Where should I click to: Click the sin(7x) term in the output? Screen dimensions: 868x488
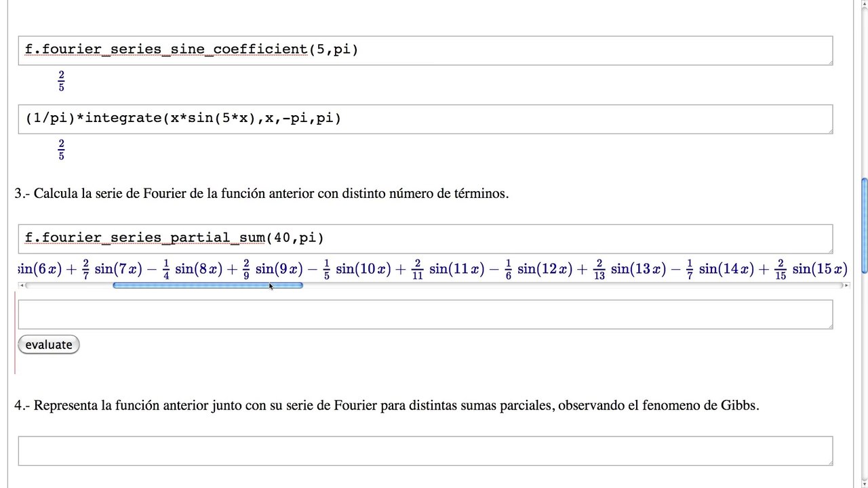pyautogui.click(x=119, y=269)
